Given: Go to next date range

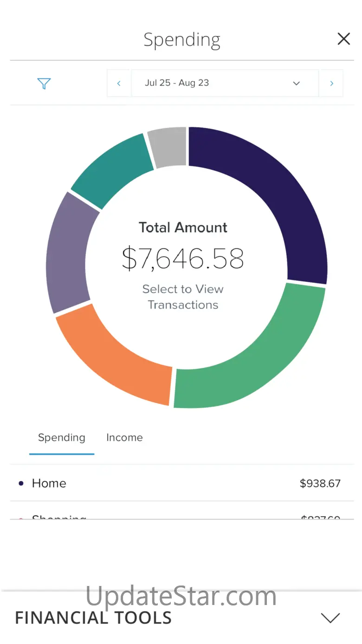Looking at the screenshot, I should (x=331, y=84).
